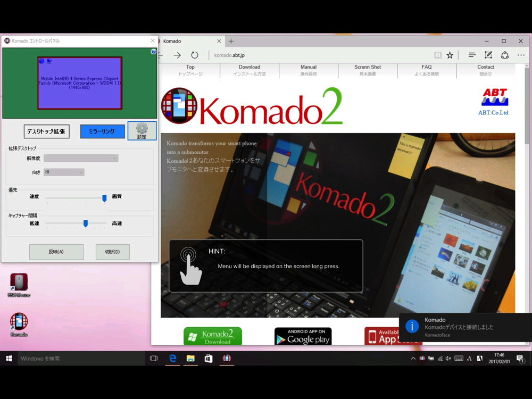
Task: Close the Komado control panel window
Action: (x=152, y=41)
